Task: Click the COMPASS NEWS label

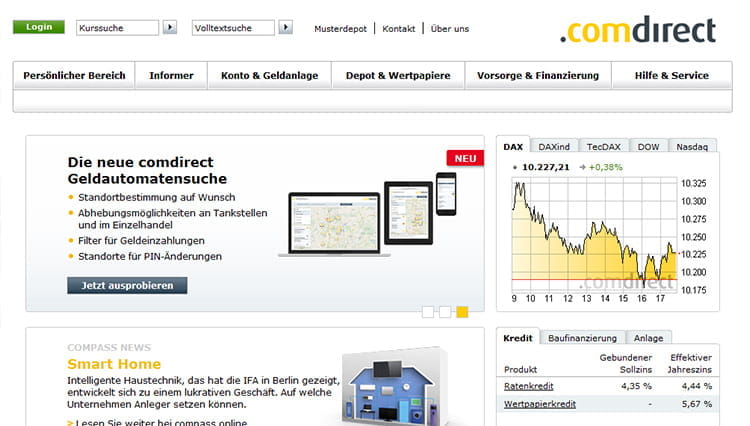Action: [109, 348]
